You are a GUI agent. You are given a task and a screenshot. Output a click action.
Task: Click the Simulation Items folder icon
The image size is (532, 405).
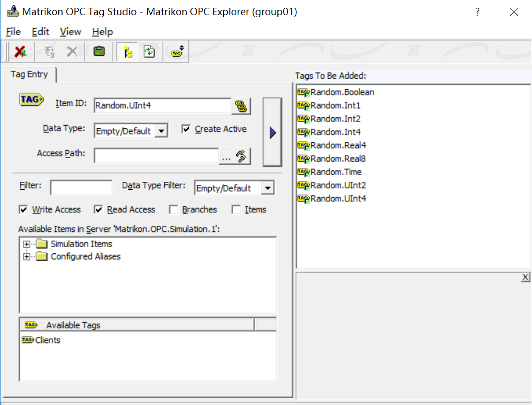(x=41, y=244)
